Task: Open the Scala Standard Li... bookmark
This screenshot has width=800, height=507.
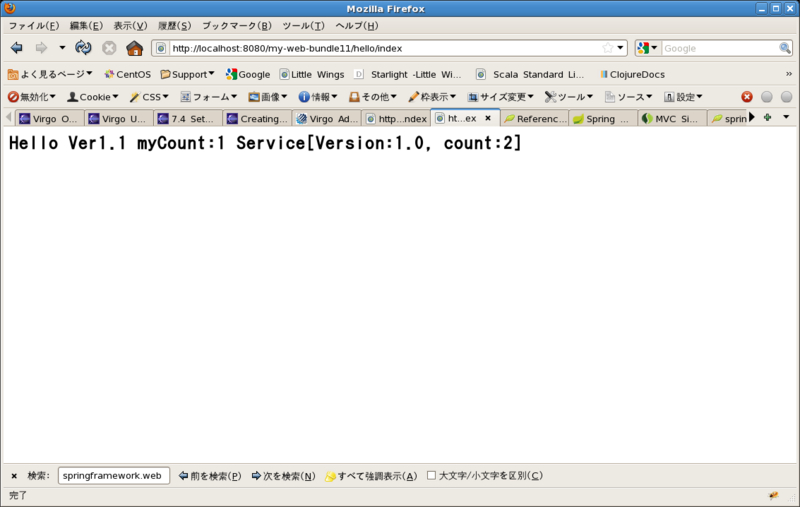Action: tap(530, 74)
